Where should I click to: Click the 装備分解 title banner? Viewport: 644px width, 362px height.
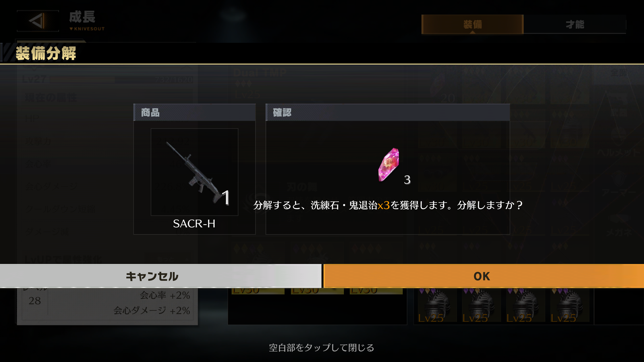(46, 53)
